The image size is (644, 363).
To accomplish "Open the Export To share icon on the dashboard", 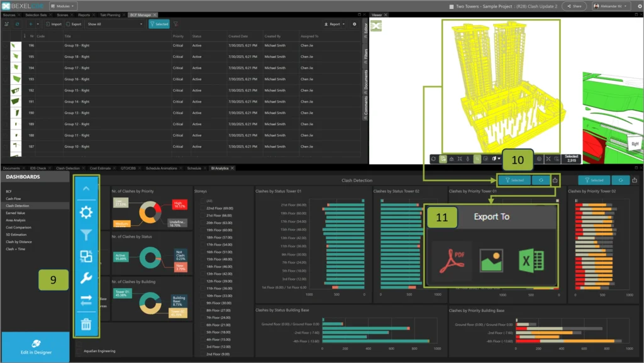I will 555,179.
